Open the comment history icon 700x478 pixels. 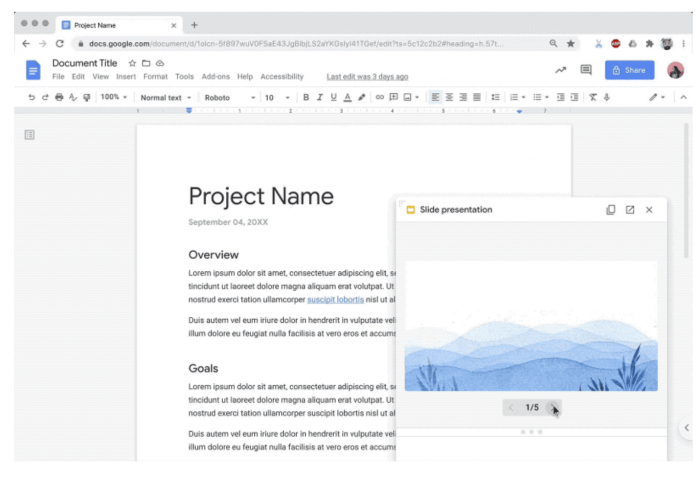coord(587,70)
